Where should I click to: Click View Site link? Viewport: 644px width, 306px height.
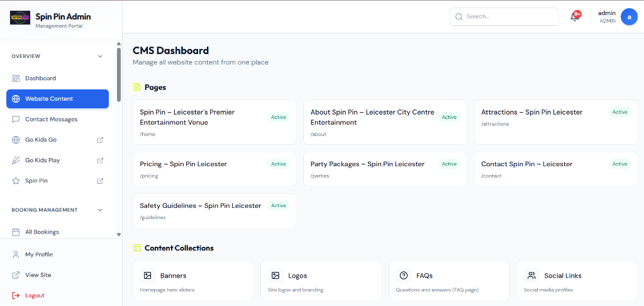pyautogui.click(x=57, y=275)
